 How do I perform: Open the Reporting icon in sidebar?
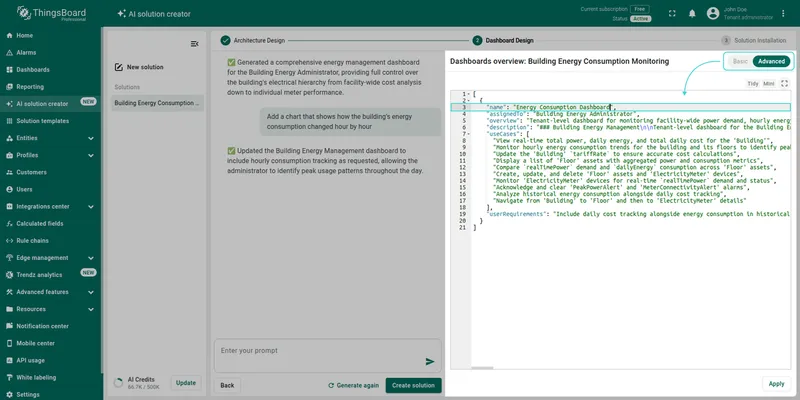pos(9,87)
